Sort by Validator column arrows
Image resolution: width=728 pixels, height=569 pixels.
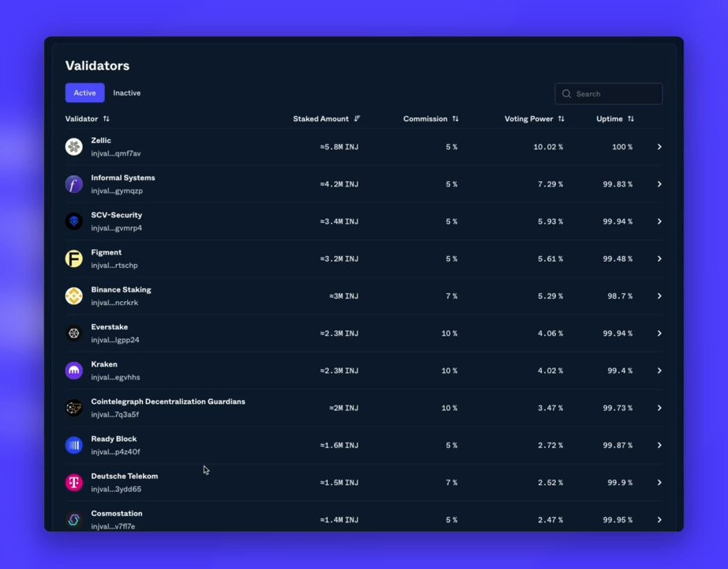tap(107, 119)
